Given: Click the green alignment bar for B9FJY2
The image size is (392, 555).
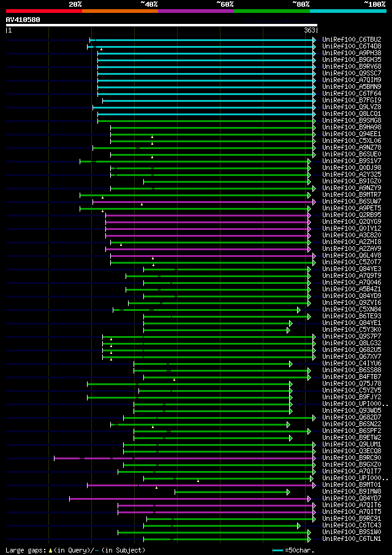Looking at the screenshot, I should [x=189, y=397].
